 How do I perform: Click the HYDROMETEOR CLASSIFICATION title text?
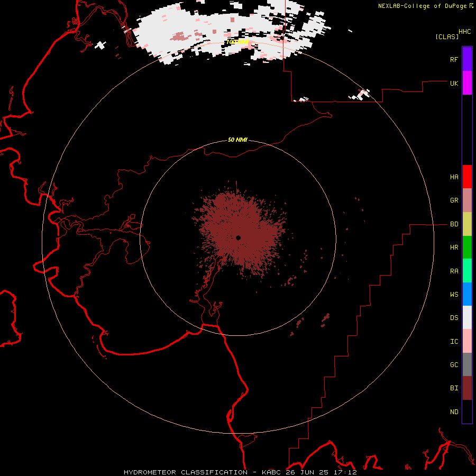186,472
